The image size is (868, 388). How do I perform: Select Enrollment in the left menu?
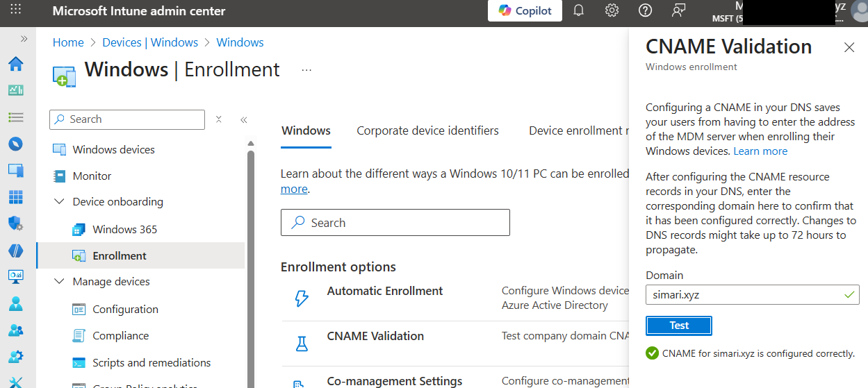140,255
